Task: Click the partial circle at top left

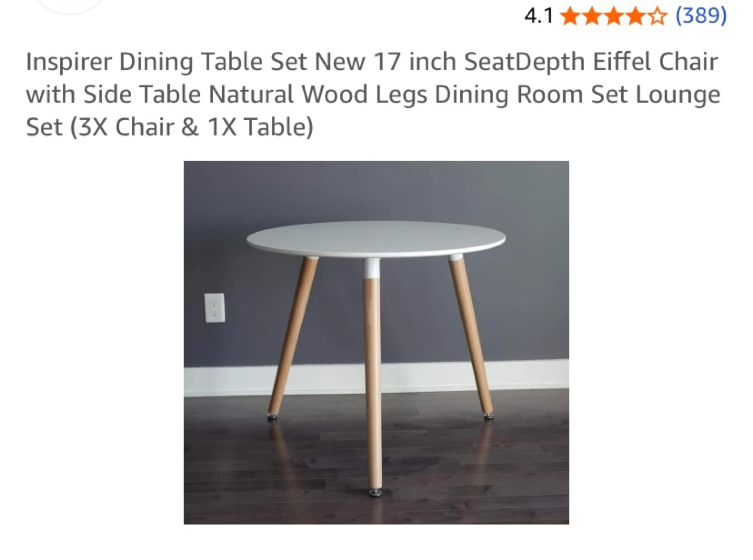Action: pos(69,5)
